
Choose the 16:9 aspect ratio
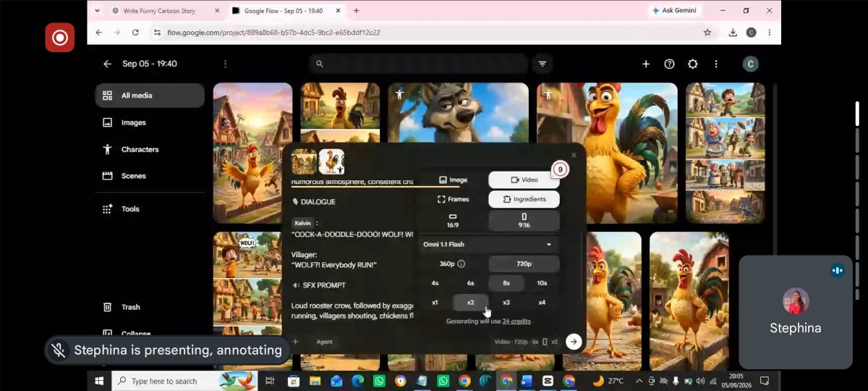tap(453, 220)
